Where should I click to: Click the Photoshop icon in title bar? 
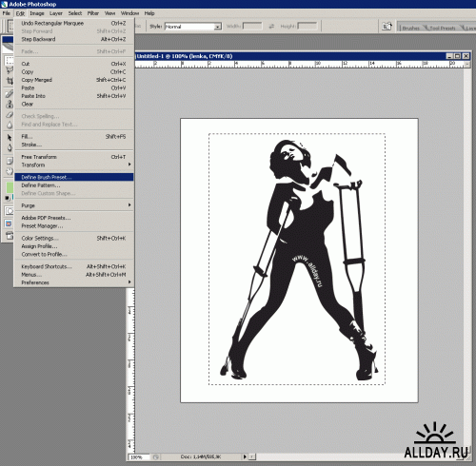[x=4, y=4]
